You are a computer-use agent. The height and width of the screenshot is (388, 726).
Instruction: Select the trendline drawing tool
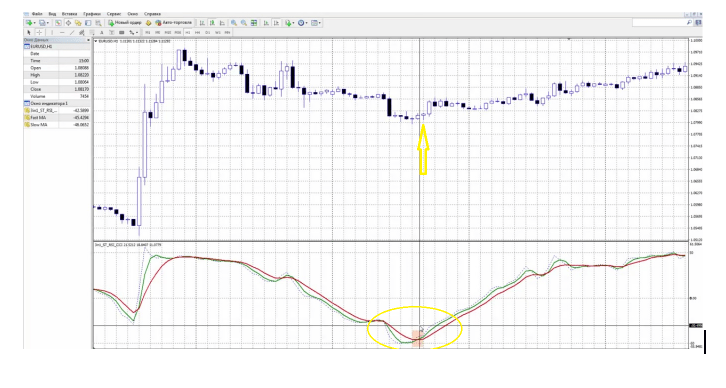pyautogui.click(x=72, y=32)
